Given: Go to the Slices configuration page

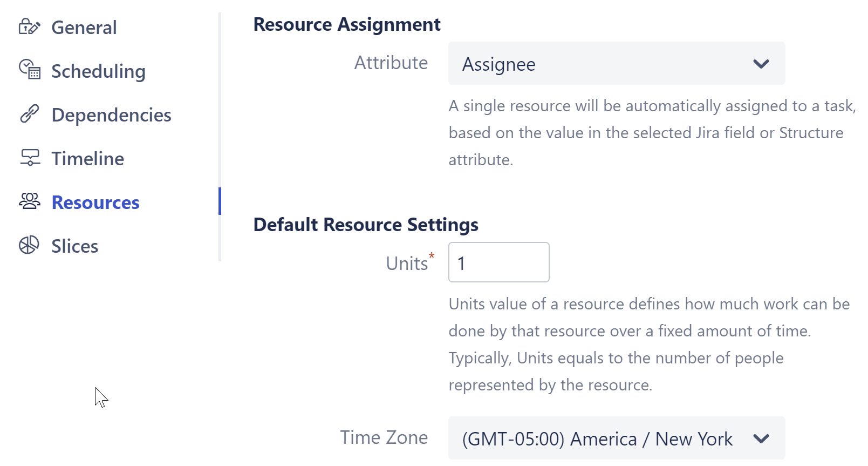Looking at the screenshot, I should (x=75, y=246).
